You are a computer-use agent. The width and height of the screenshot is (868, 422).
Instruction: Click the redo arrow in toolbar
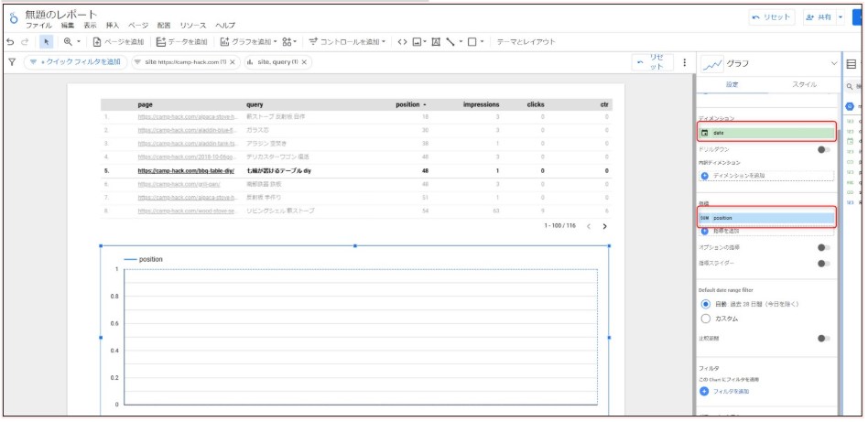pyautogui.click(x=25, y=41)
